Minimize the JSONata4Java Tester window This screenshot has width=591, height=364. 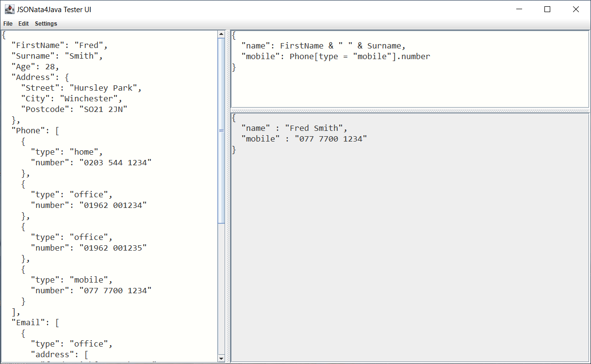519,9
